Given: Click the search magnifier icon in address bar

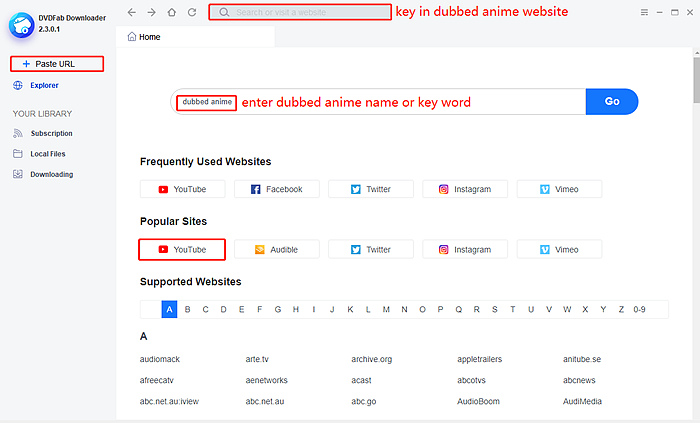Looking at the screenshot, I should point(224,12).
